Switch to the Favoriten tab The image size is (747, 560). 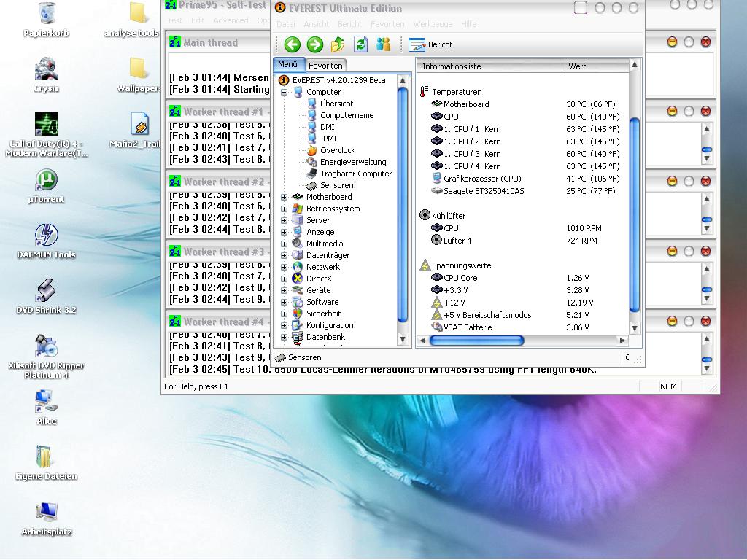(325, 65)
